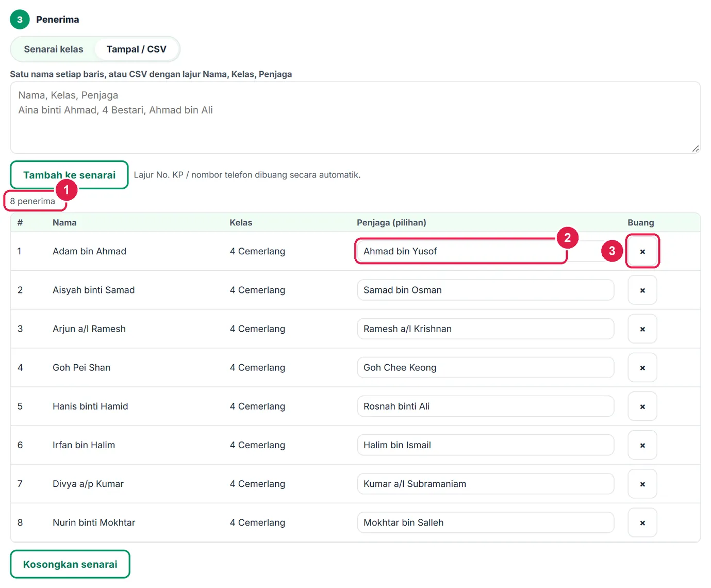This screenshot has height=588, width=711.
Task: Click the Lajur No. KP automatic removal note
Action: click(247, 175)
